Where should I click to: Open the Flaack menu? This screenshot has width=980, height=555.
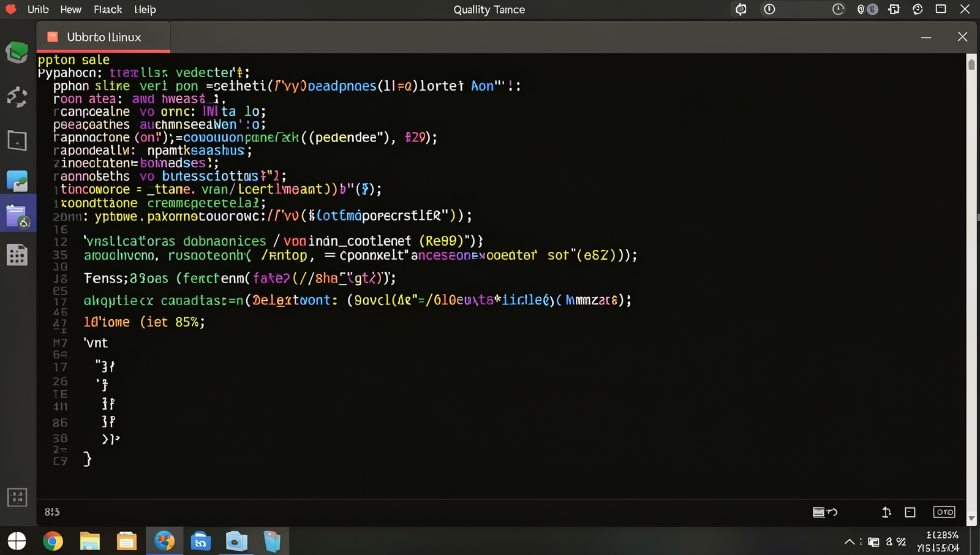tap(108, 9)
